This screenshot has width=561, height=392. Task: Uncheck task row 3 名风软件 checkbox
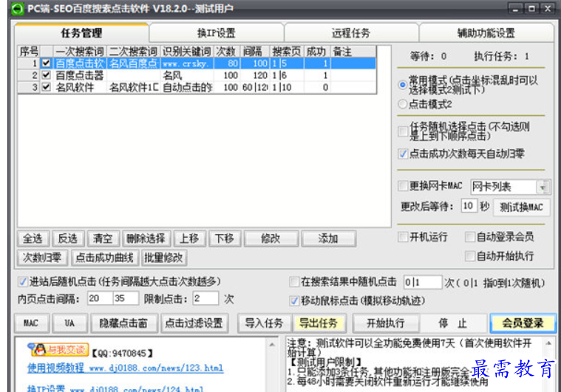pos(46,87)
